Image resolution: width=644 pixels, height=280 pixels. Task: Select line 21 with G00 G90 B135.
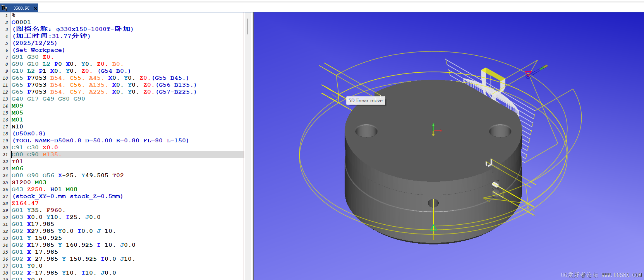[x=37, y=155]
